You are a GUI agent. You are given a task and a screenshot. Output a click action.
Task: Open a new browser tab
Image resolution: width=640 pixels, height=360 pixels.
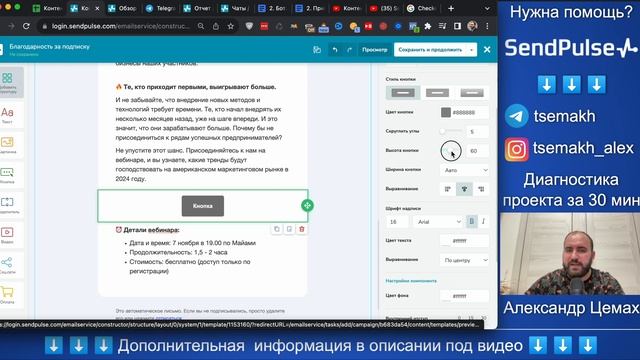451,8
